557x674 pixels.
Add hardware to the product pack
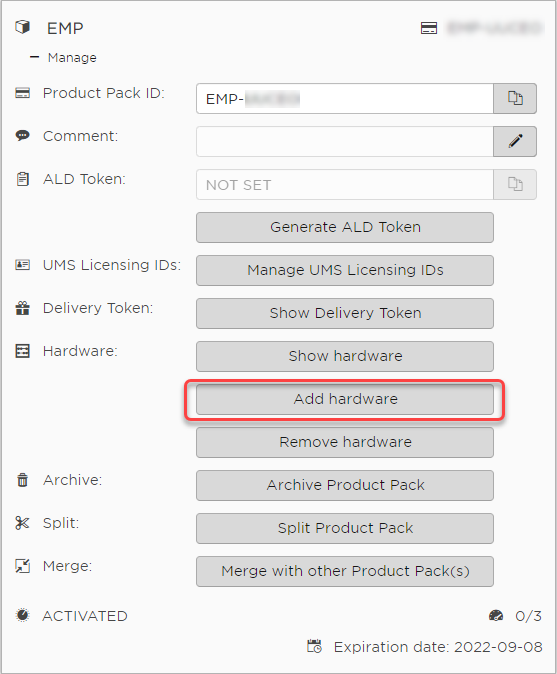(x=345, y=399)
